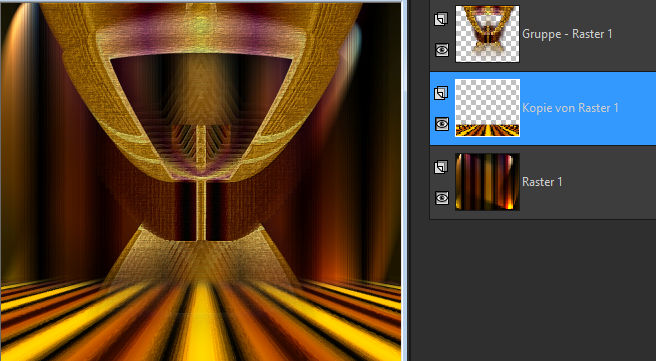The width and height of the screenshot is (656, 361).
Task: Click the yellow center stripe on canvas floor
Action: (x=202, y=322)
